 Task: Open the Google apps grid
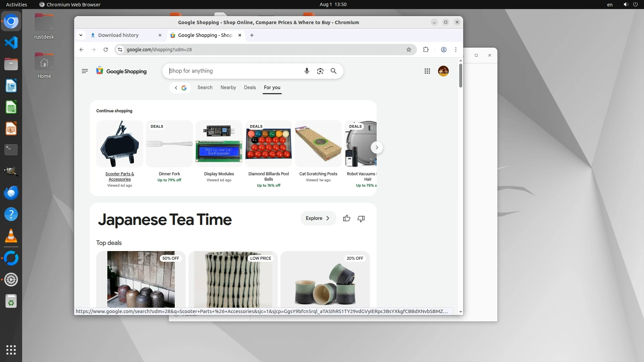tap(427, 71)
